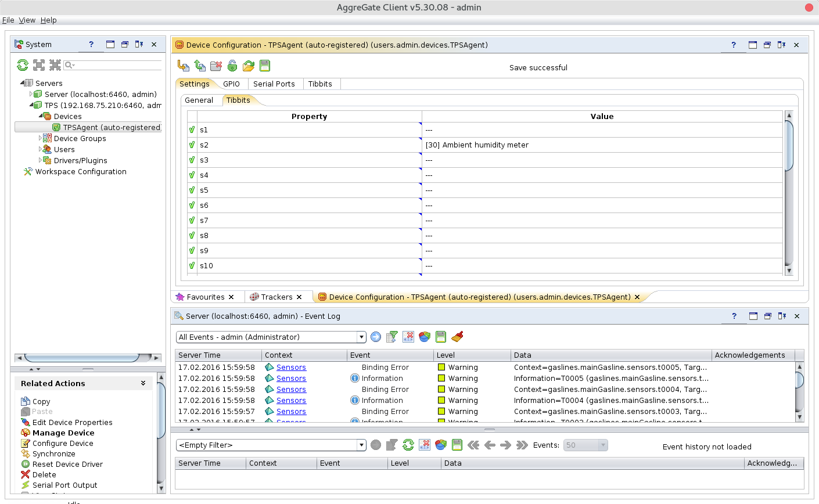Screen dimensions: 819x504
Task: Collapse the Servers root tree node
Action: (x=22, y=83)
